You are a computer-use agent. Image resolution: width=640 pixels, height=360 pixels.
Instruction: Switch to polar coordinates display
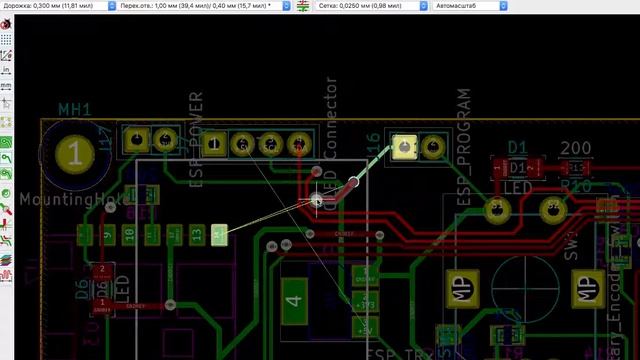6,55
